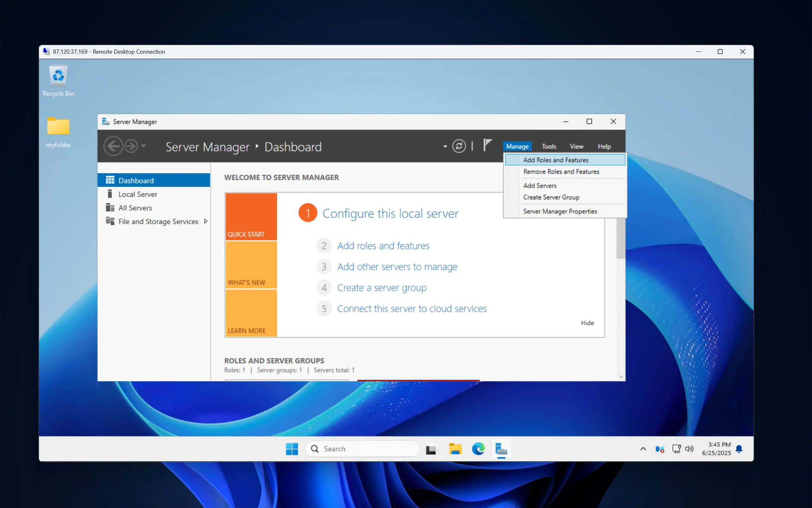Click the orange step 1 circle
812x508 pixels.
308,213
